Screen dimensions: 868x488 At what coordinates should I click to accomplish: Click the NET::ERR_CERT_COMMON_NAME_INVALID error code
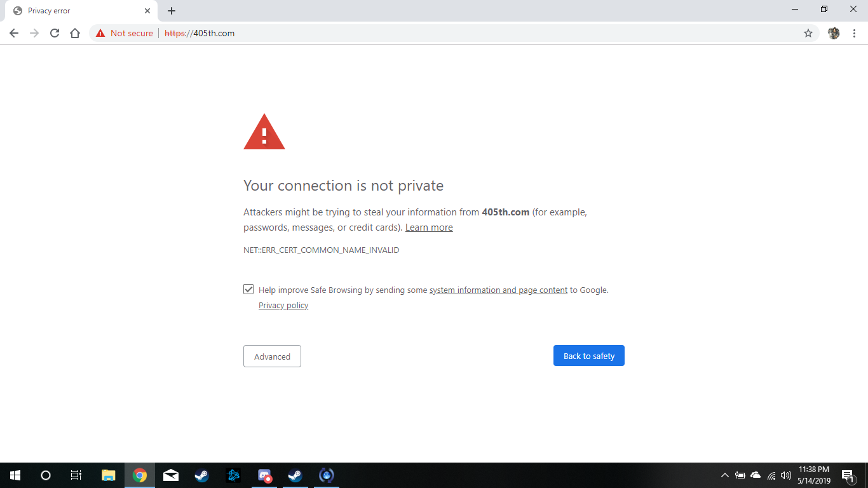pos(322,250)
